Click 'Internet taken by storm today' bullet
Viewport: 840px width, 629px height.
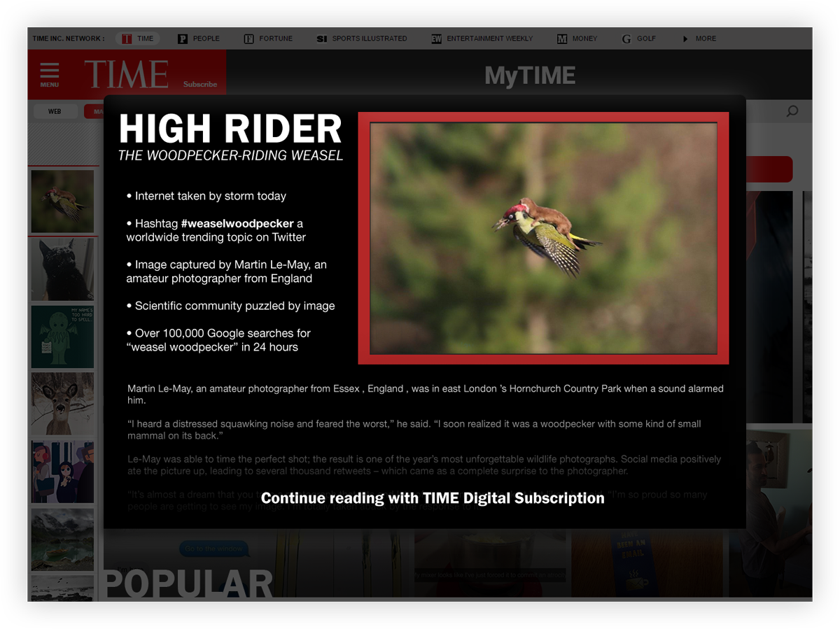[206, 196]
